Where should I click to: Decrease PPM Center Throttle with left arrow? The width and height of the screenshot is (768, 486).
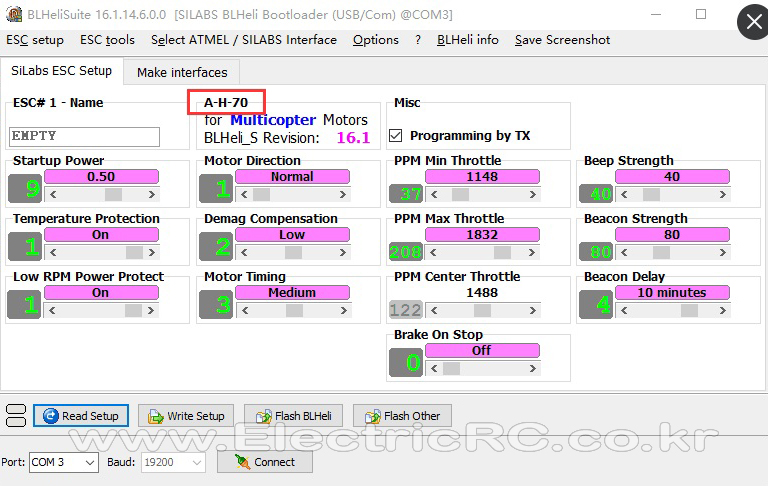click(x=434, y=310)
